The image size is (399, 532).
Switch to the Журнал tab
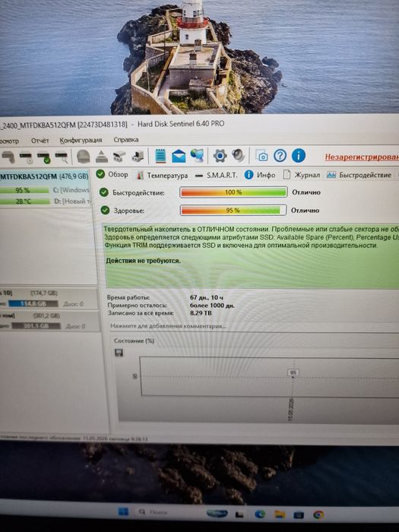[x=302, y=175]
